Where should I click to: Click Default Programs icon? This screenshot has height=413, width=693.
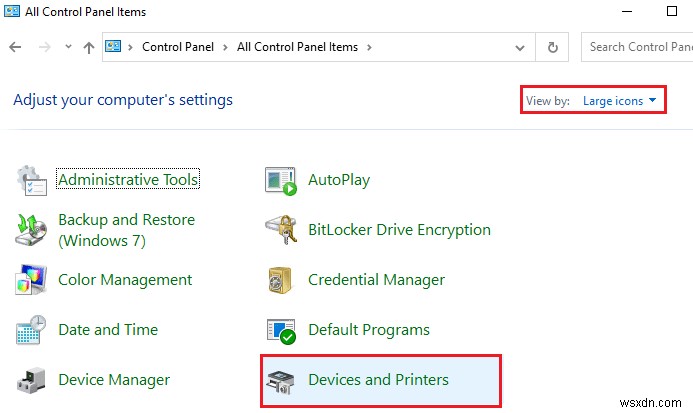[281, 331]
